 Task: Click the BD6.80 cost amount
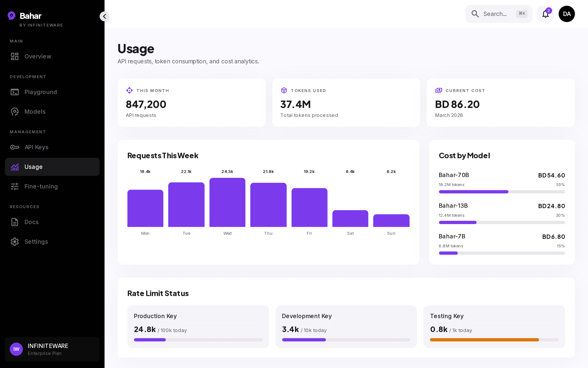coord(553,237)
